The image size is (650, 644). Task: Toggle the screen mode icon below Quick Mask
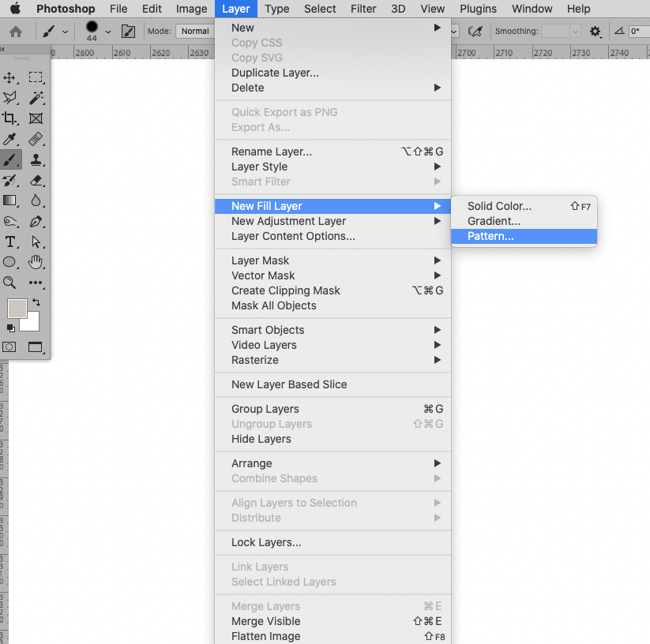(x=36, y=347)
